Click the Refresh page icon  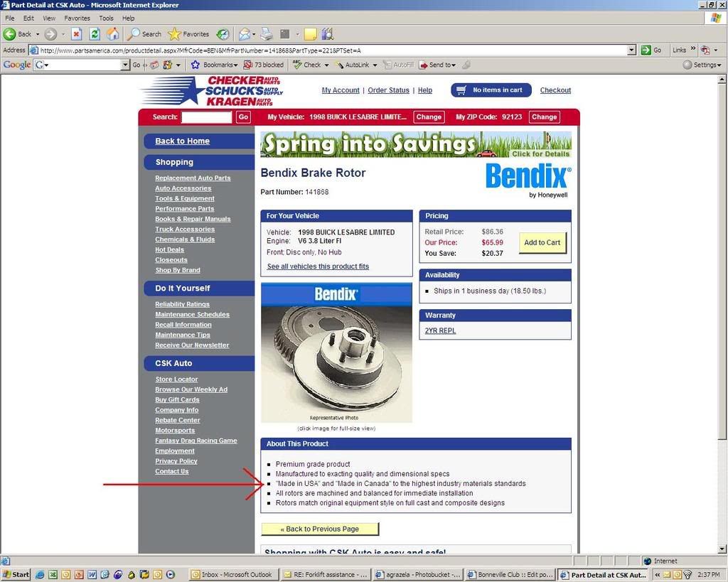(x=95, y=34)
